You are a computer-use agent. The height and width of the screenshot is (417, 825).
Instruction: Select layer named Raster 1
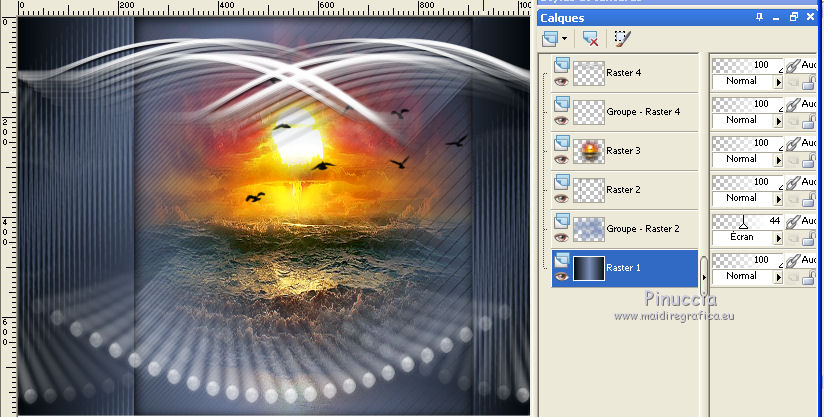[623, 268]
